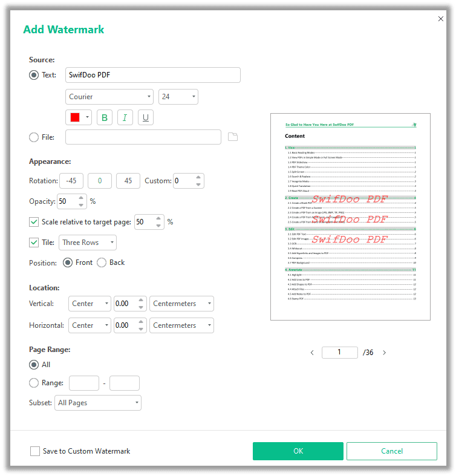Open Horizontal units Centermeters dropdown

coord(181,325)
